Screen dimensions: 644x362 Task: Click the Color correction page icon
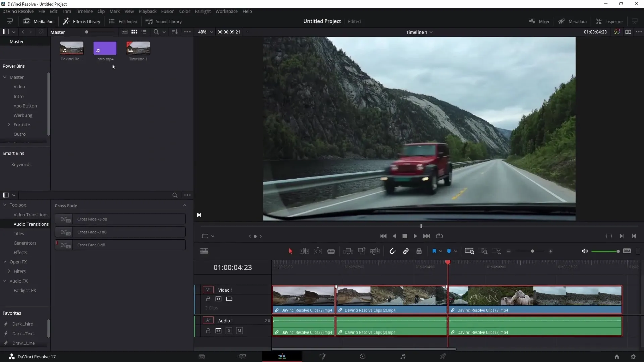362,356
